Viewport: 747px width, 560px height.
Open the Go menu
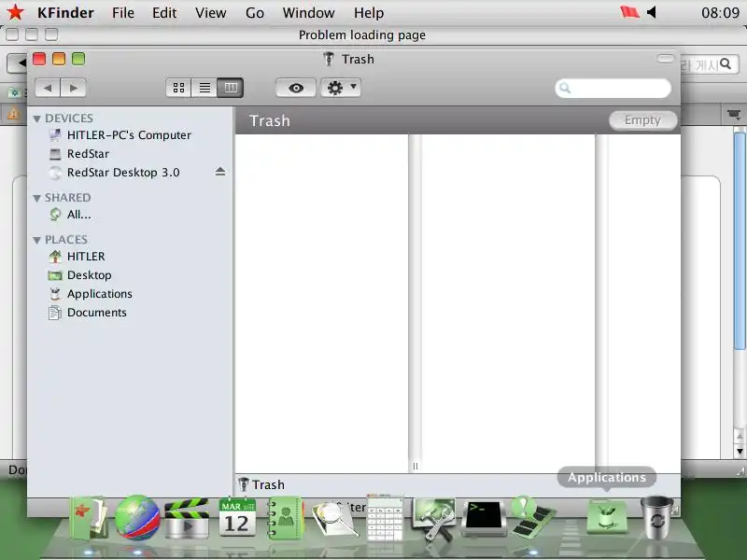point(255,13)
